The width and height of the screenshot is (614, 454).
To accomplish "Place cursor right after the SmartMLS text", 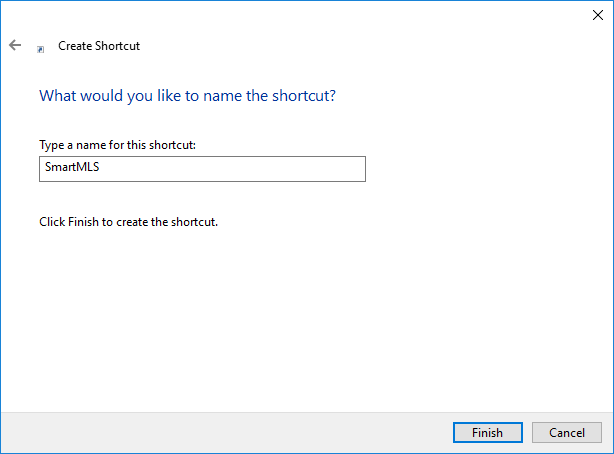I will click(x=102, y=169).
